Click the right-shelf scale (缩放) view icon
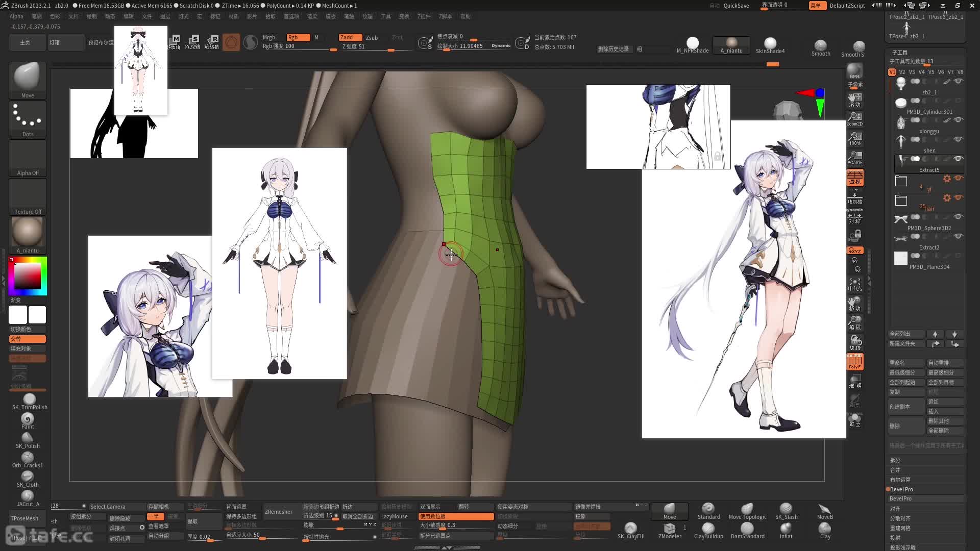980x551 pixels. tap(855, 322)
